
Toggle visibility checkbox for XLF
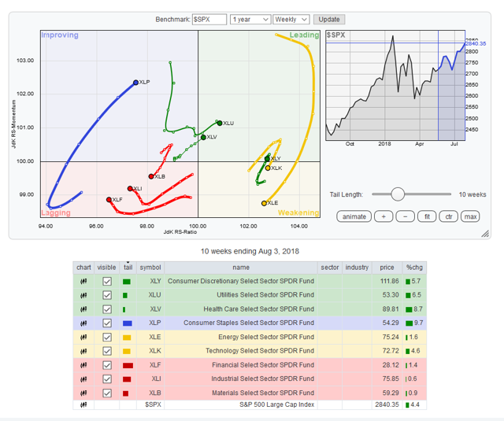click(x=107, y=365)
